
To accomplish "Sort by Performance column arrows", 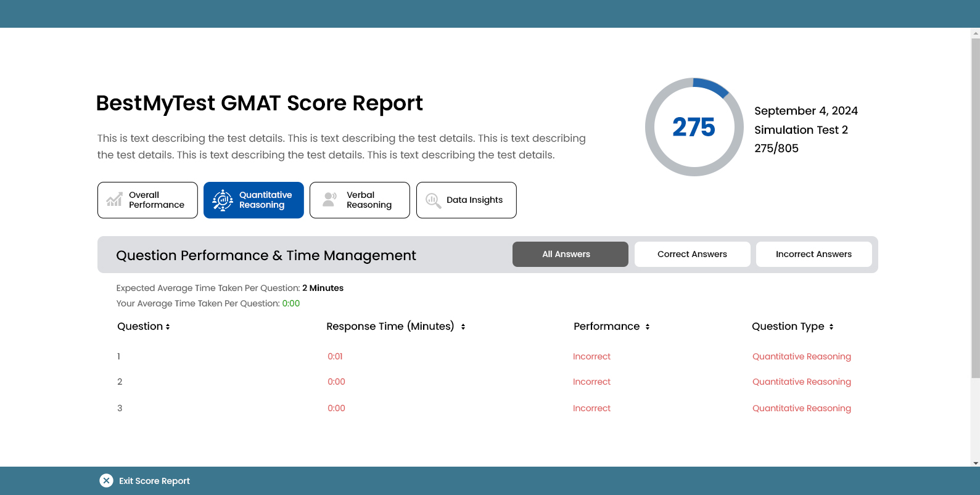I will point(648,327).
